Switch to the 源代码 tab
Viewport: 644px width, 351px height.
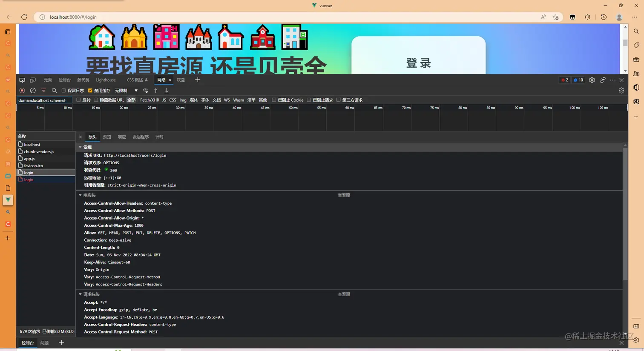pos(83,80)
